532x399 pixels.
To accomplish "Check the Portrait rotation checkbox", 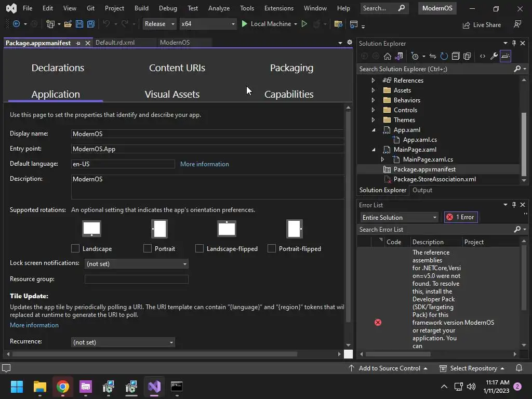I will tap(147, 249).
